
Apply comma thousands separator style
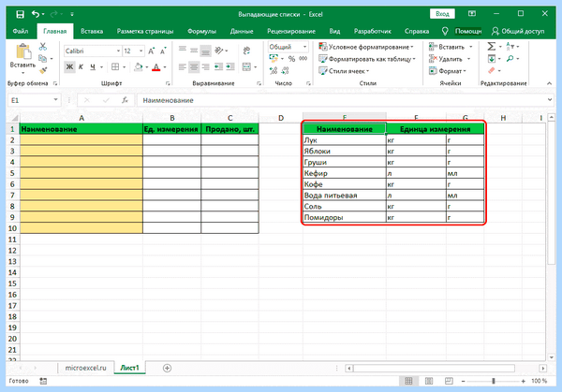click(x=303, y=59)
